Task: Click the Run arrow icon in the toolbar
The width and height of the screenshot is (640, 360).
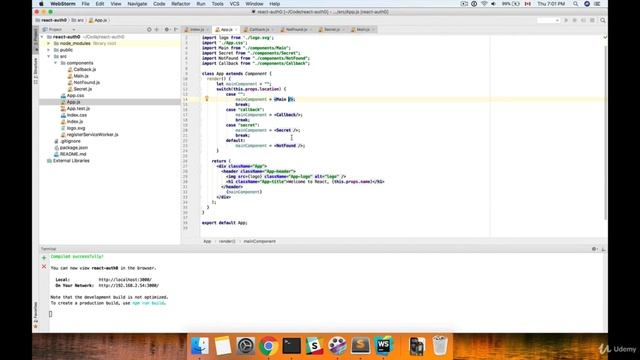Action: [566, 20]
